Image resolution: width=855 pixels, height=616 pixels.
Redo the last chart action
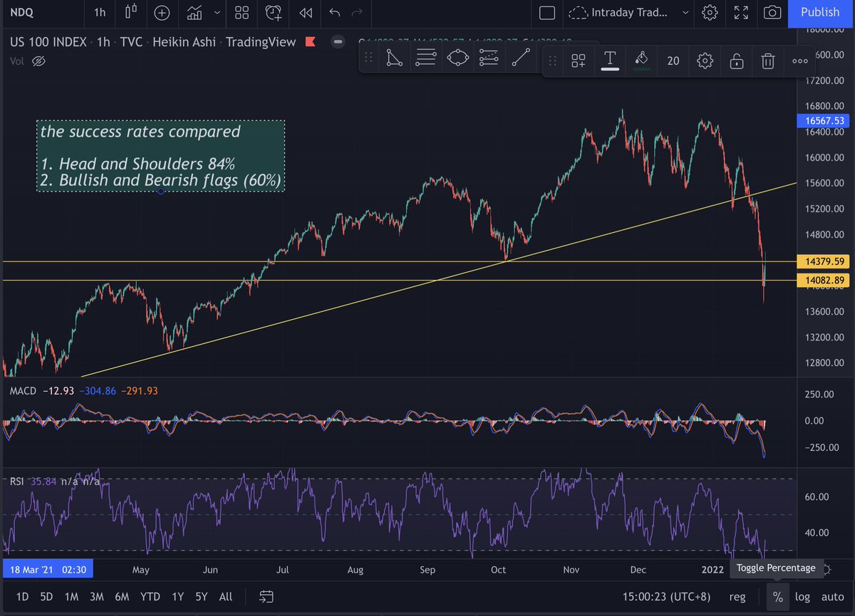click(358, 12)
